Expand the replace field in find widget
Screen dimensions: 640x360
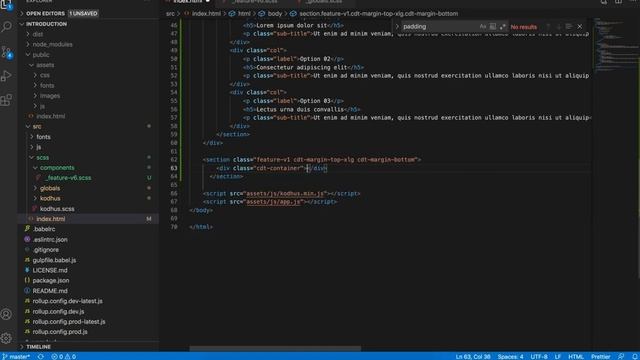pos(397,27)
